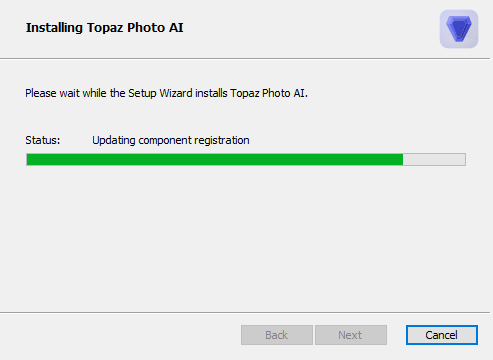Click the "Updating component registration" status text
Viewport: 493px width, 360px height.
coord(171,140)
